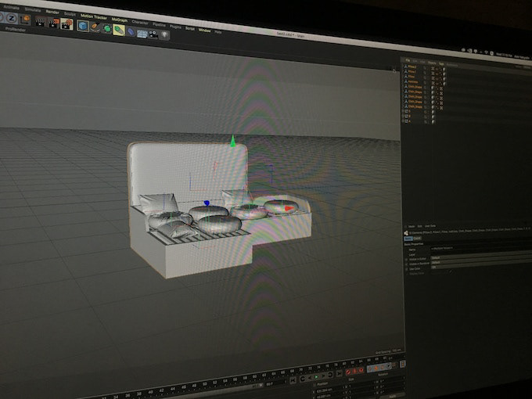Click the highlighted green Array generator icon
The height and width of the screenshot is (399, 532).
(119, 30)
